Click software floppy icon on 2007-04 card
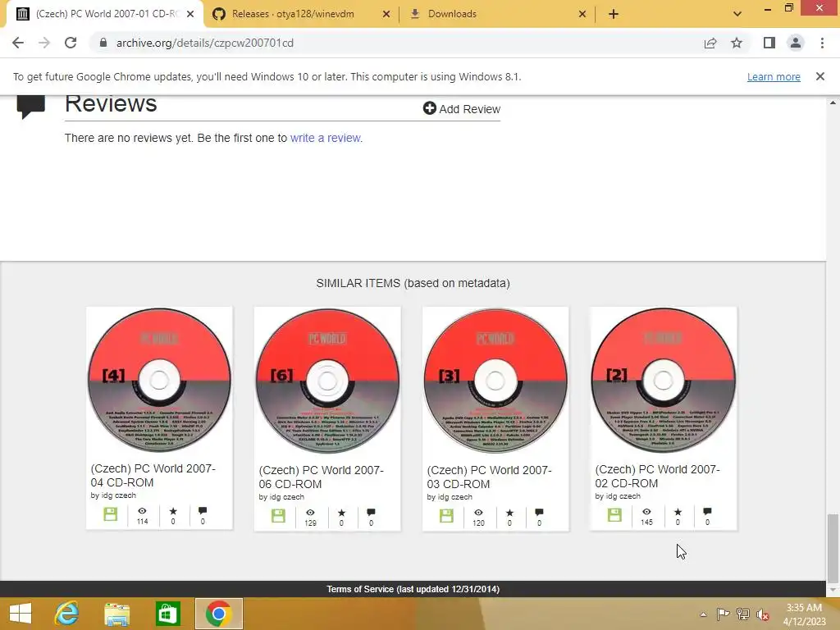 coord(111,514)
